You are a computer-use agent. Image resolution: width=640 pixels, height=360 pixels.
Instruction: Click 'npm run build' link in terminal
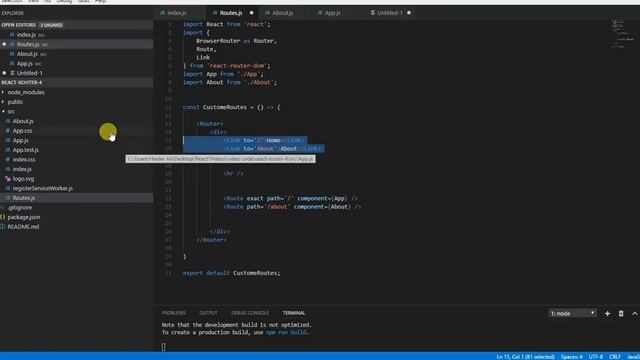coord(286,333)
